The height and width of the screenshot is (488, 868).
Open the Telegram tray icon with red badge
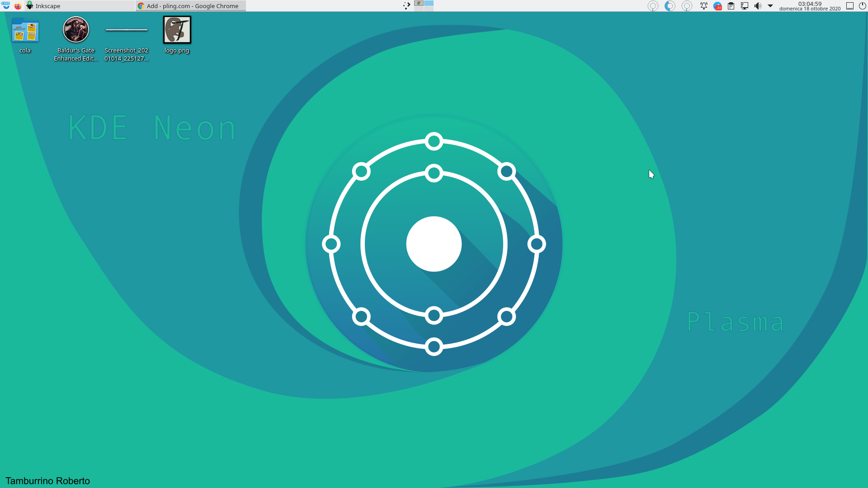pos(717,6)
